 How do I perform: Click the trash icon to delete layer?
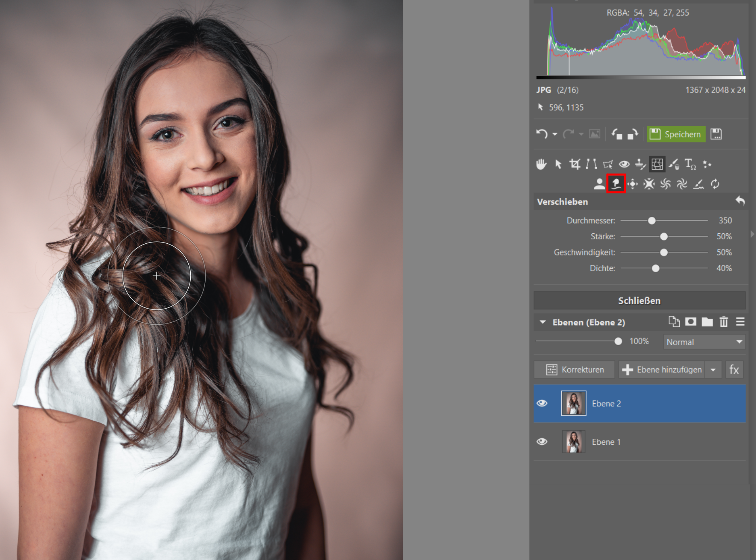pos(724,322)
